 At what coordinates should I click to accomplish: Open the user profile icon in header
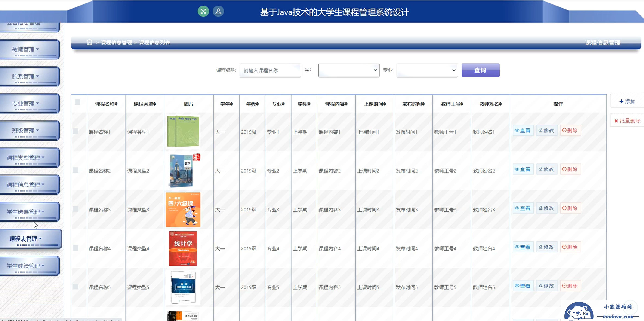click(218, 11)
